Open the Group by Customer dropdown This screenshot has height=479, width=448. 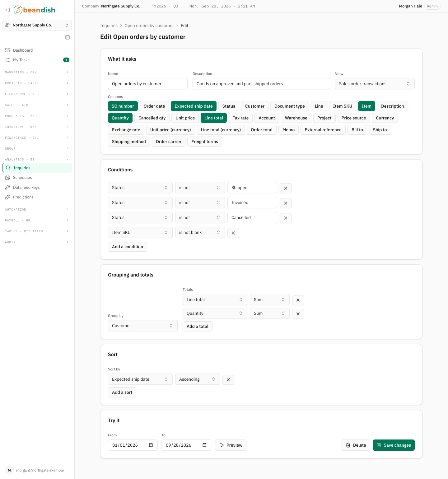[142, 326]
